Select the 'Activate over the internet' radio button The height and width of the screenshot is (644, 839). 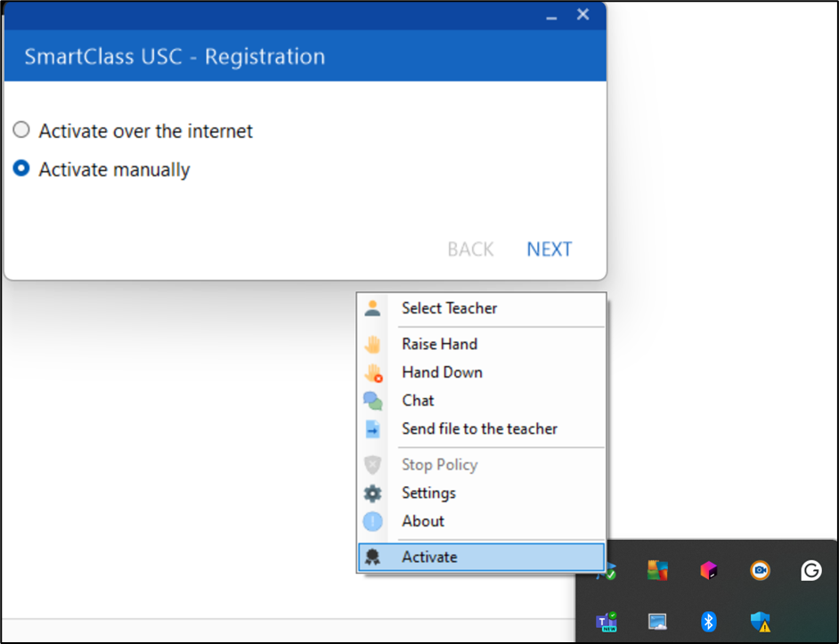[21, 131]
